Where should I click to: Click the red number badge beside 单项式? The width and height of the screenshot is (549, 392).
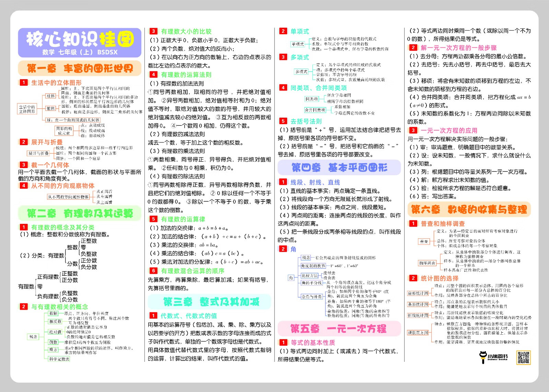coord(283,31)
